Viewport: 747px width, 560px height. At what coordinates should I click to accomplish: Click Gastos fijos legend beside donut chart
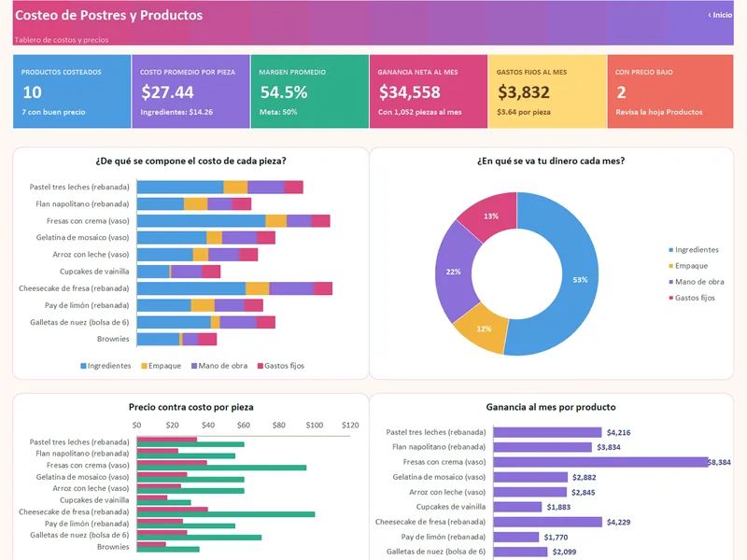692,298
